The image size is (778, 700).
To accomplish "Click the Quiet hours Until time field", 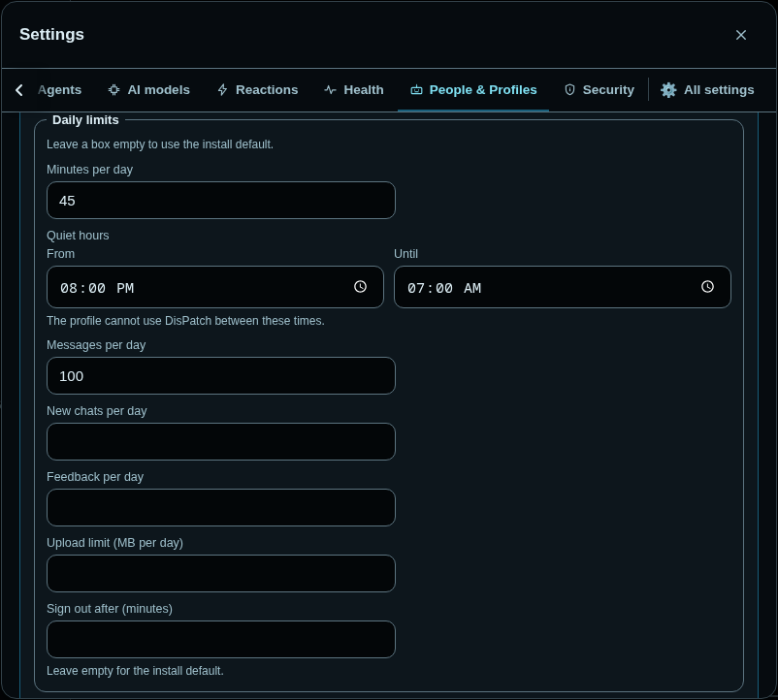I will click(x=563, y=287).
